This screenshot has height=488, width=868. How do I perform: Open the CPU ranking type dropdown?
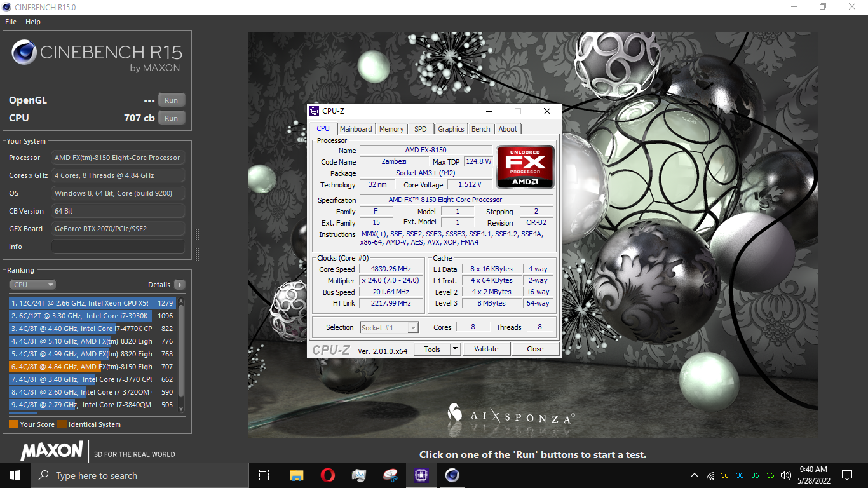pos(32,285)
